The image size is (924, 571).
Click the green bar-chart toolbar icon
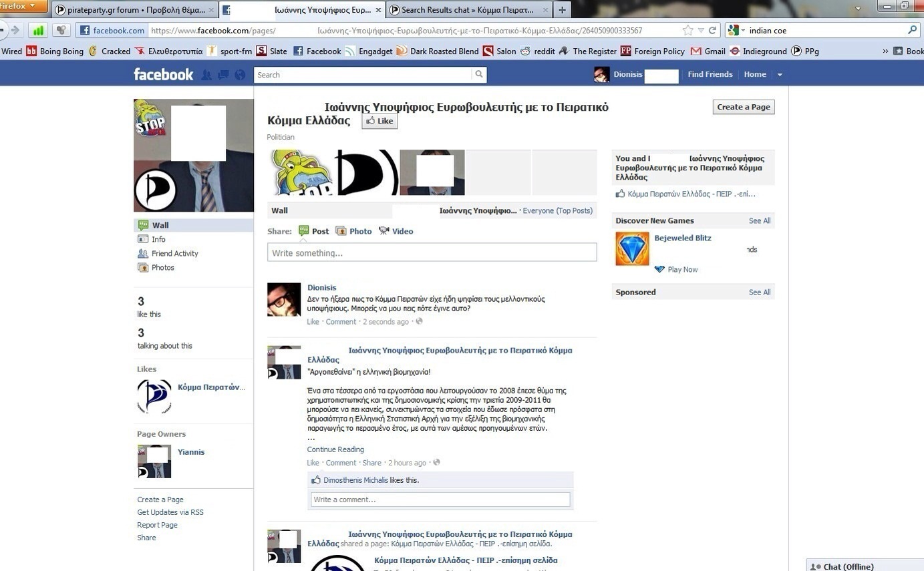coord(38,30)
